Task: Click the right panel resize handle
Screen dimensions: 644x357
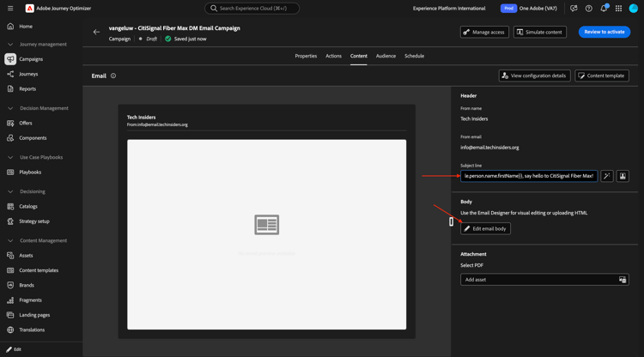Action: 451,221
